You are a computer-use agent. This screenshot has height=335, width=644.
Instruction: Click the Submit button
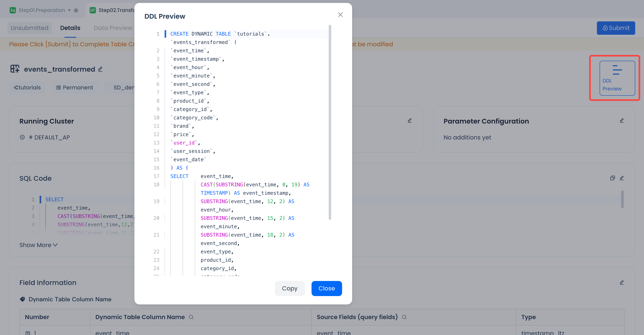pos(616,28)
